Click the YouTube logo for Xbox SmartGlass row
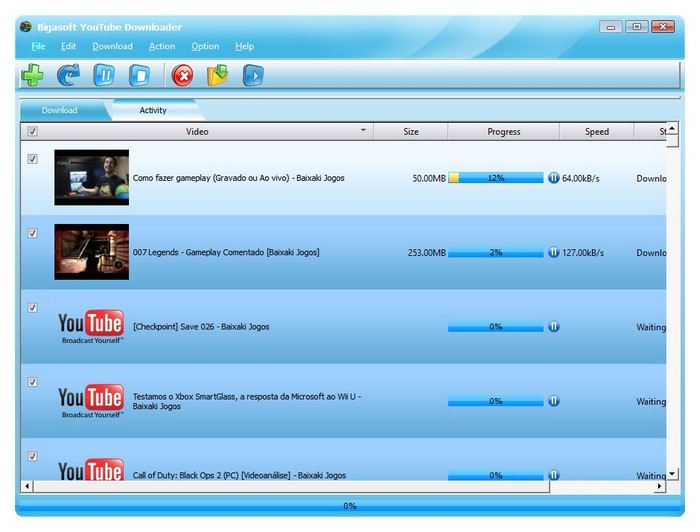 click(x=91, y=401)
